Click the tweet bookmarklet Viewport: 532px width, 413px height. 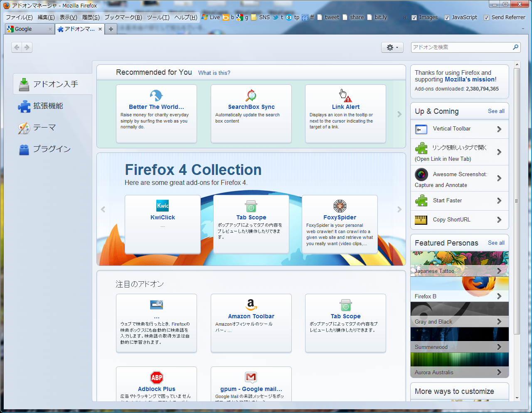[x=328, y=17]
